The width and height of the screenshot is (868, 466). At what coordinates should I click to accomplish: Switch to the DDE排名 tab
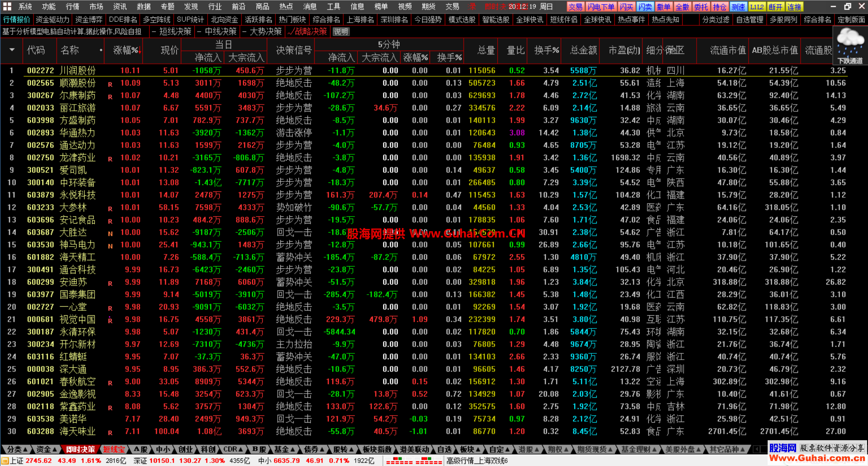(x=123, y=20)
